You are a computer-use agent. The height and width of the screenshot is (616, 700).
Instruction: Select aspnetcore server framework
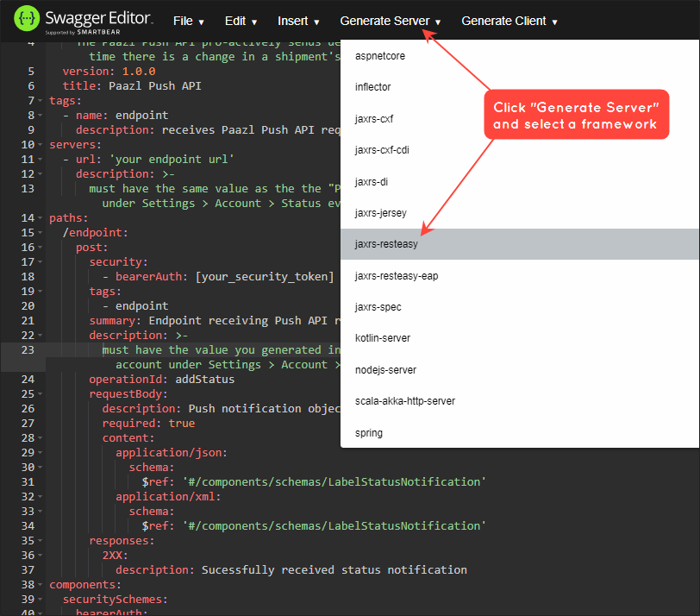(x=520, y=56)
